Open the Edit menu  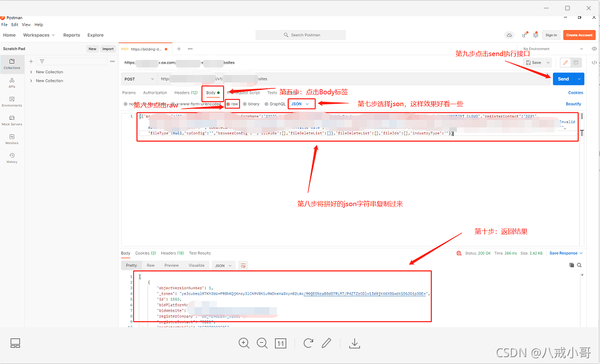point(14,24)
